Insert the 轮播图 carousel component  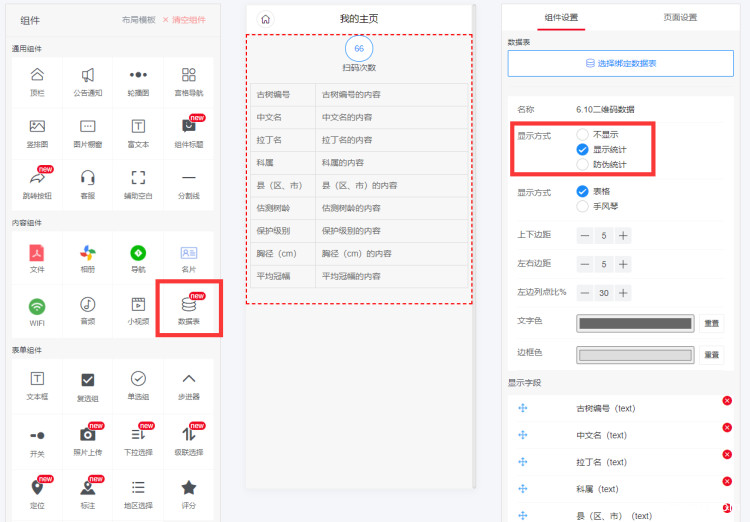[x=138, y=80]
